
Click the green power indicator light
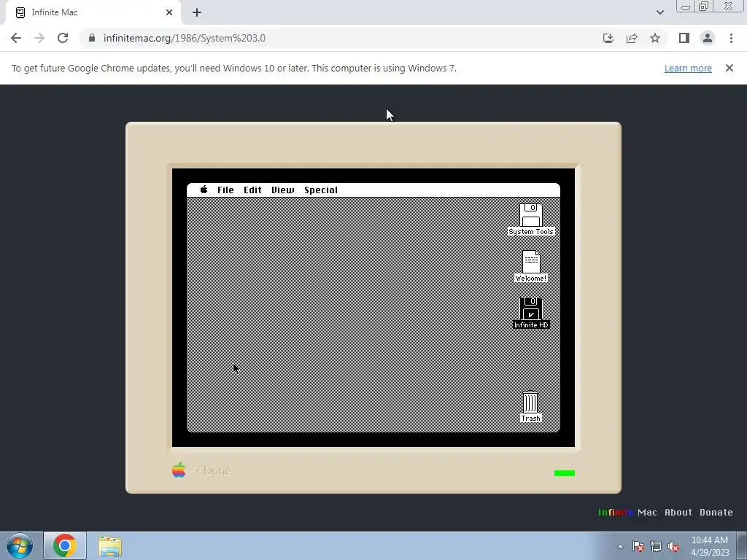pos(565,472)
